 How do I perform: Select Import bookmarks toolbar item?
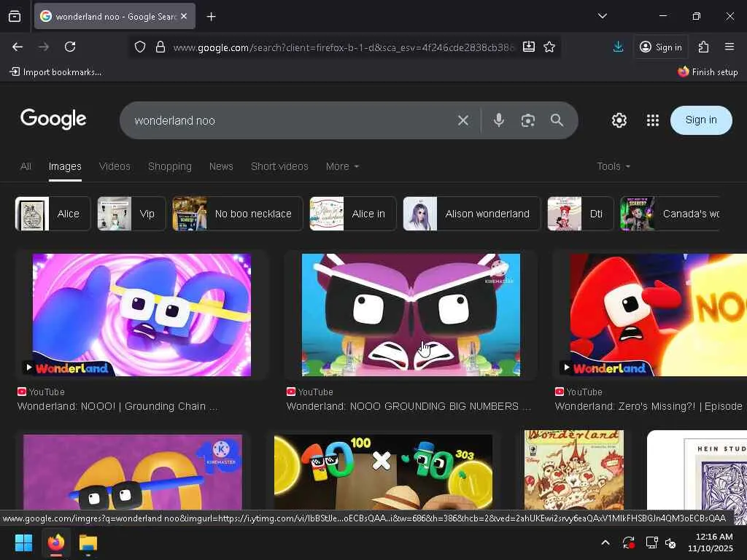click(x=55, y=72)
